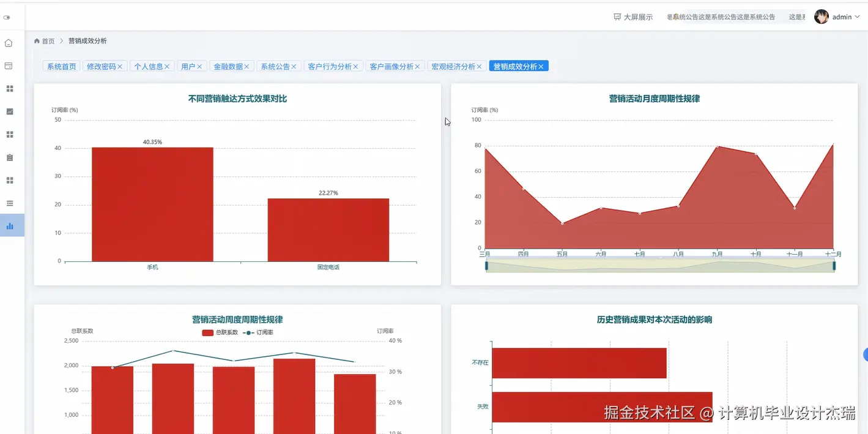
Task: Switch to the 宏观经济分析 tab
Action: [453, 66]
